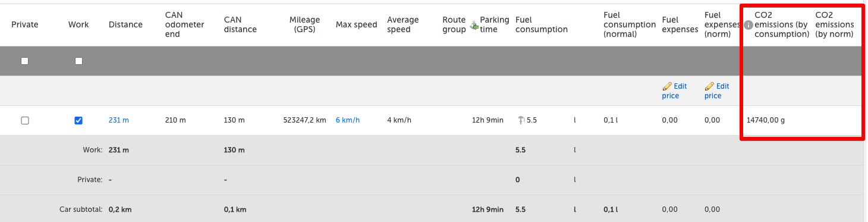The image size is (868, 222).
Task: Click the 14740,00 g CO2 emissions cell
Action: tap(766, 120)
